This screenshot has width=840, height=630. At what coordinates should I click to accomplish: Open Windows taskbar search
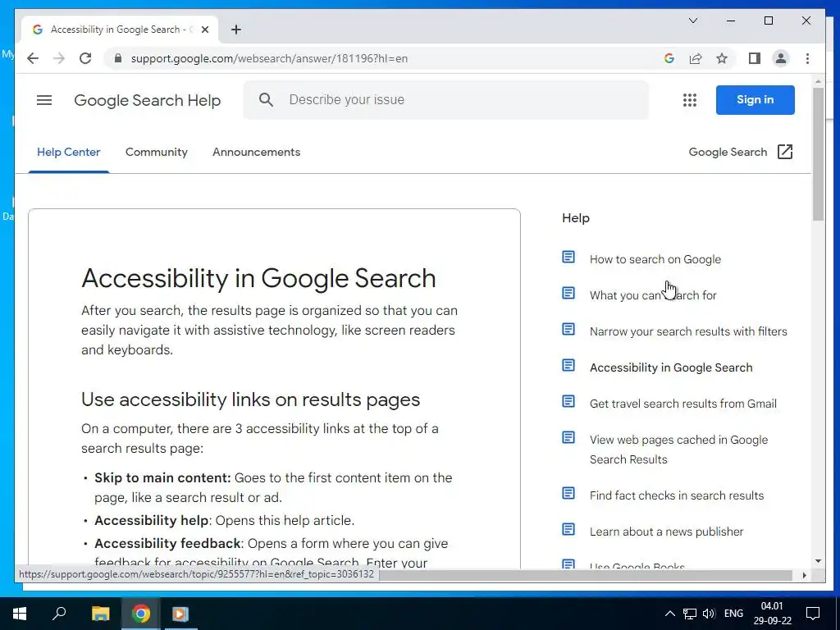pos(59,614)
